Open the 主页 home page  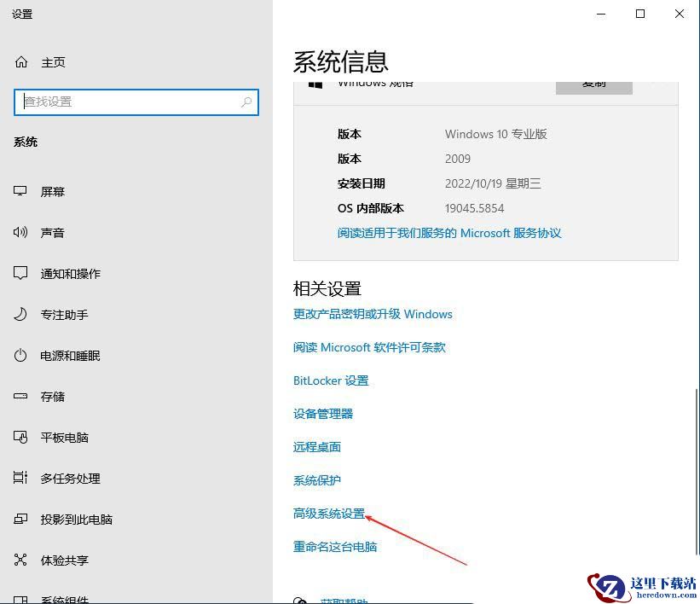[x=53, y=62]
